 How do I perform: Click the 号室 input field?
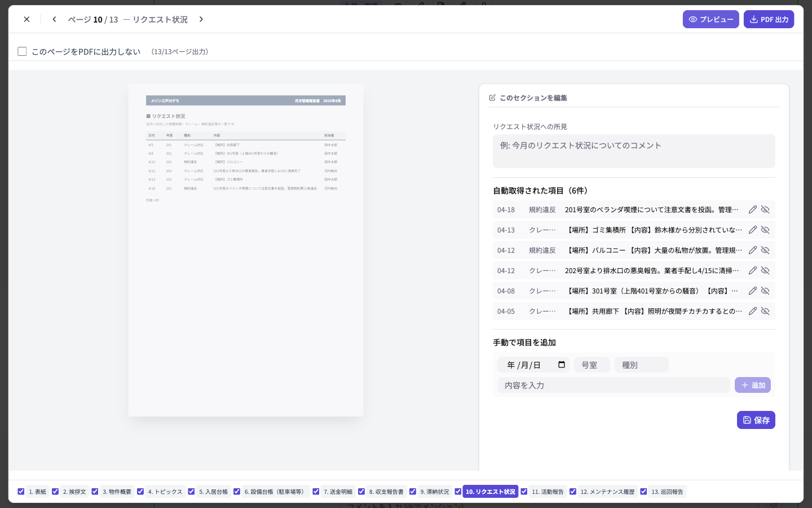point(592,365)
